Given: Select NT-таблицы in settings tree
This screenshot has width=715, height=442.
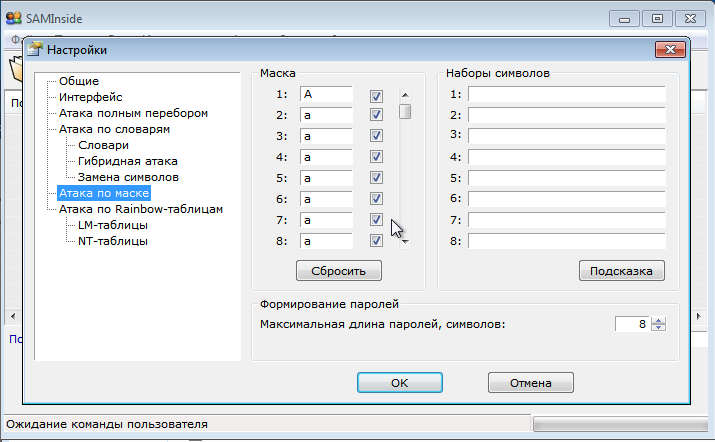Looking at the screenshot, I should click(113, 241).
